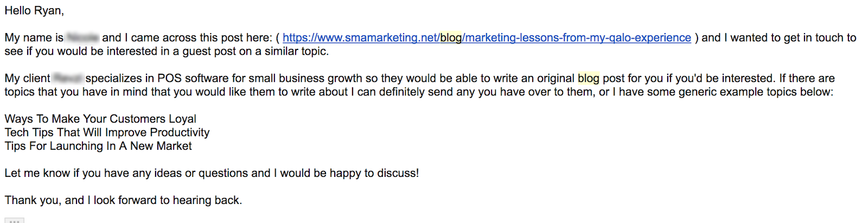
Task: Click the words 'POS software' in the paragraph
Action: click(x=193, y=78)
